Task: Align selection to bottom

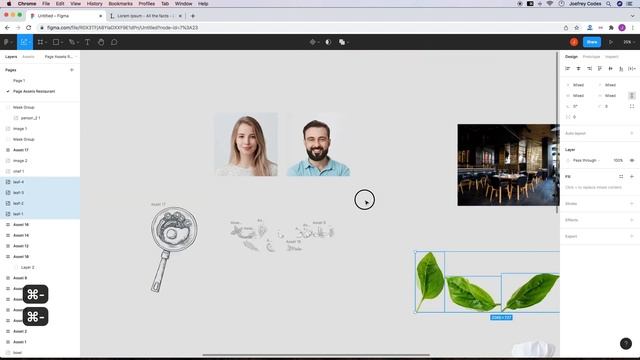Action: click(x=621, y=69)
